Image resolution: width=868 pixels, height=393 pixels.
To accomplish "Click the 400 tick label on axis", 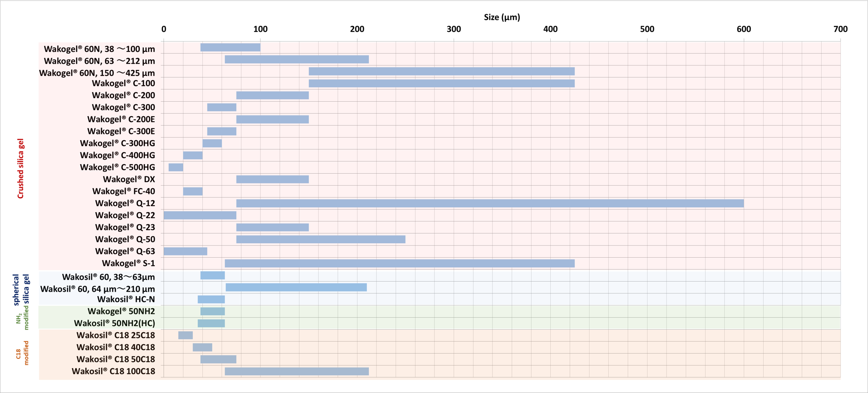I will [550, 29].
